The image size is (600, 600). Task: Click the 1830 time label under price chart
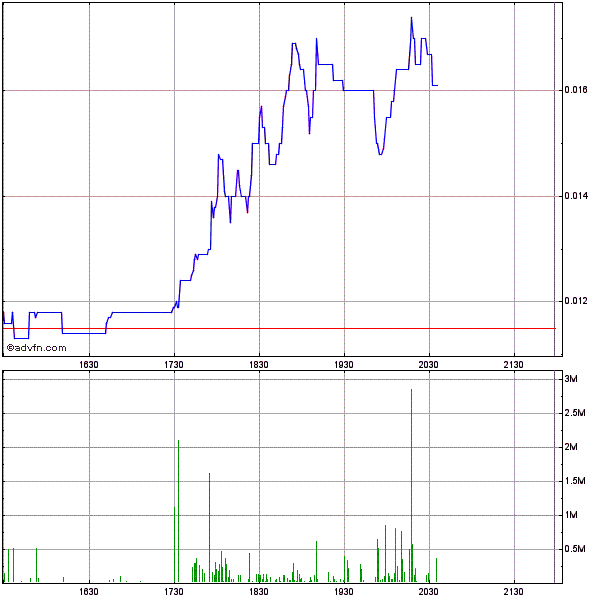[259, 365]
